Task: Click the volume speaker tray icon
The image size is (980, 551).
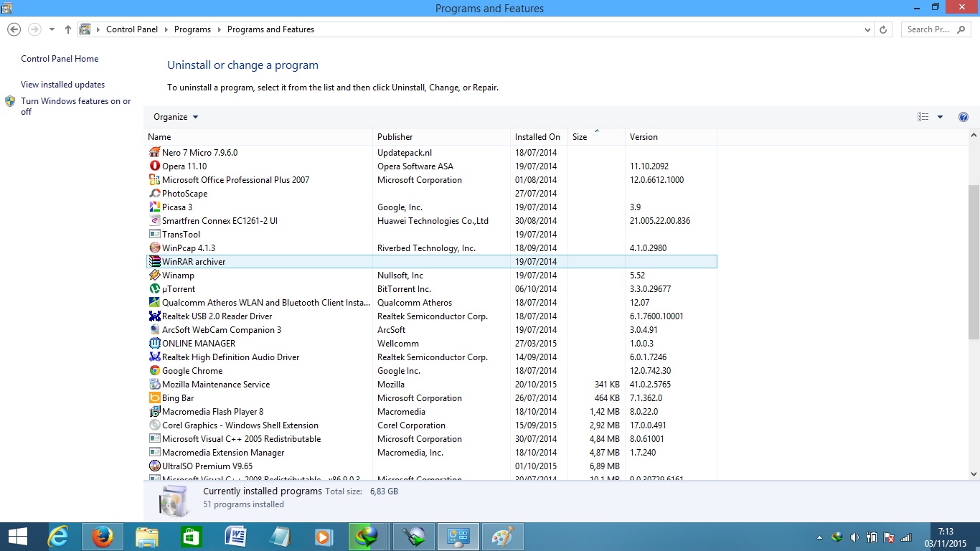Action: [x=854, y=537]
